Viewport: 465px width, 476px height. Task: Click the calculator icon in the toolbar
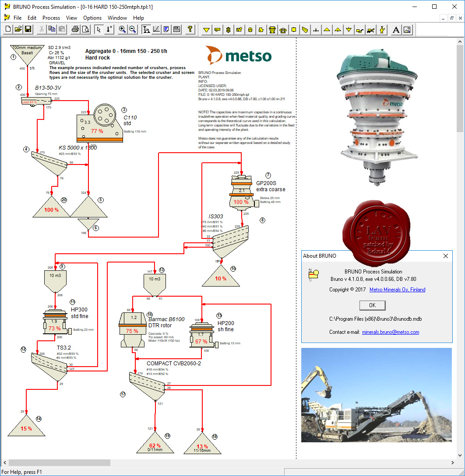[176, 29]
